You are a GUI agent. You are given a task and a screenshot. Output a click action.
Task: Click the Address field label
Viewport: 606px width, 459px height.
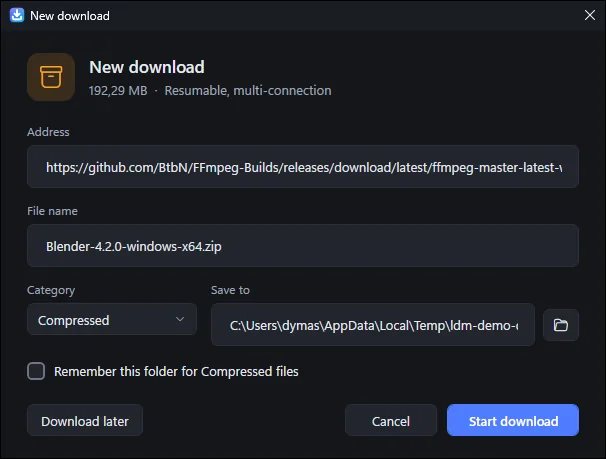pyautogui.click(x=48, y=132)
